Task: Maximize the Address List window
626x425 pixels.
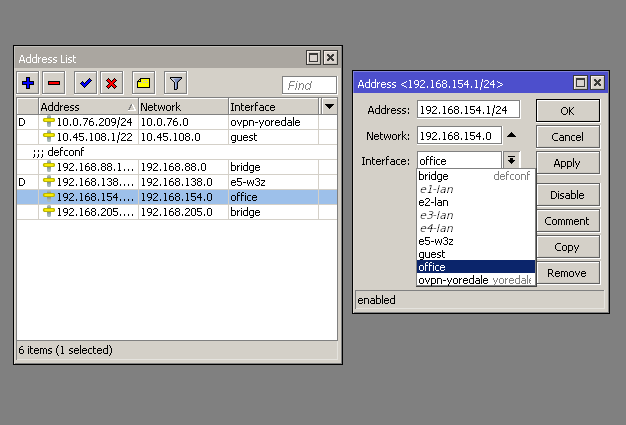Action: [x=313, y=58]
